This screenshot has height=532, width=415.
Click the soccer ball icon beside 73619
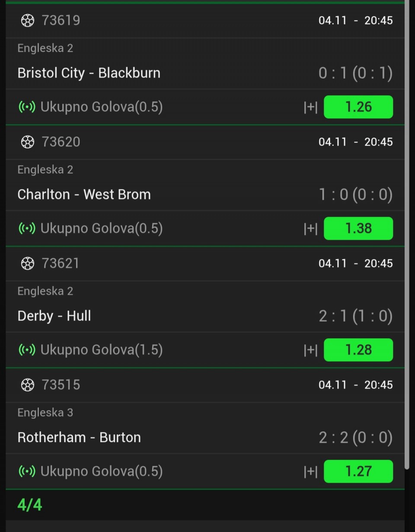tap(27, 20)
